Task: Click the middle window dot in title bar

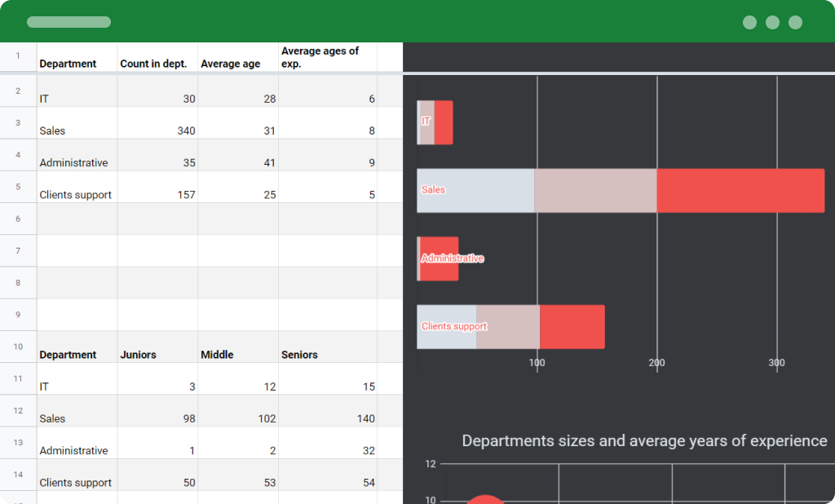Action: coord(773,22)
